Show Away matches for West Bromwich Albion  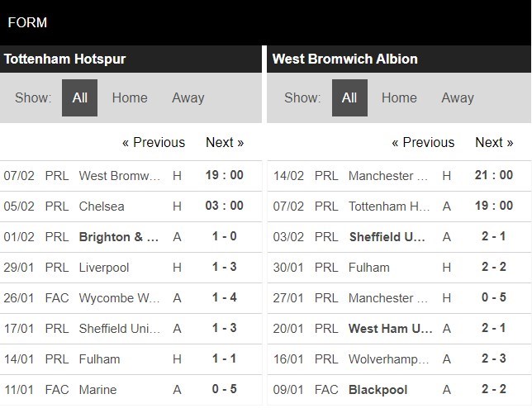457,97
